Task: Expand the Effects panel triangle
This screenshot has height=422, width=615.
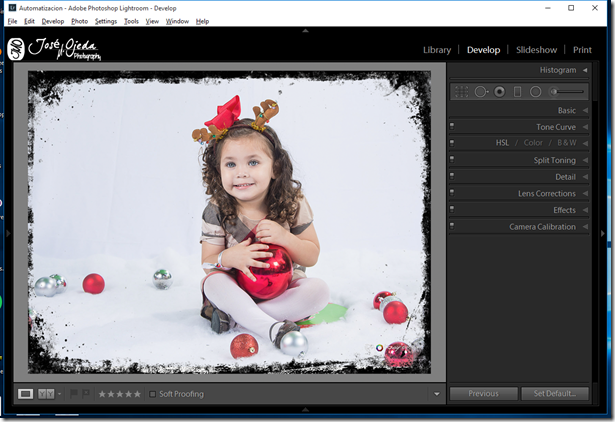Action: tap(585, 210)
